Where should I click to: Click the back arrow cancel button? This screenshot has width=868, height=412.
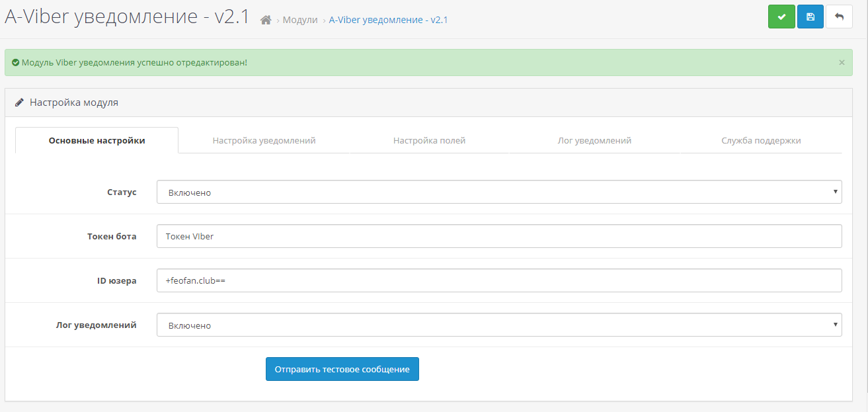(x=839, y=17)
